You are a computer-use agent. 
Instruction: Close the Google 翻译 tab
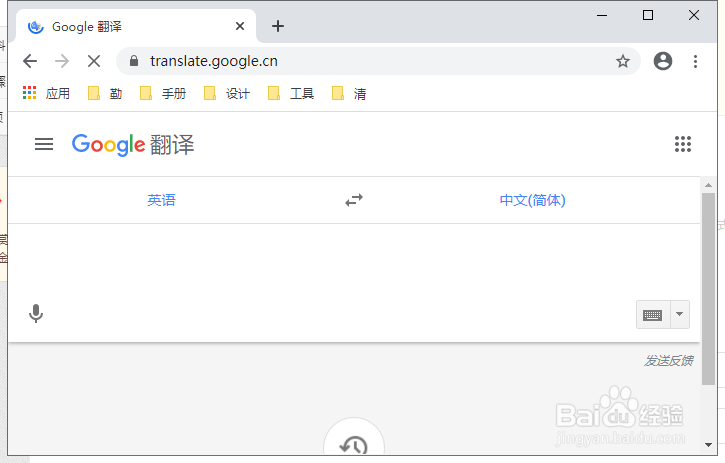point(240,26)
